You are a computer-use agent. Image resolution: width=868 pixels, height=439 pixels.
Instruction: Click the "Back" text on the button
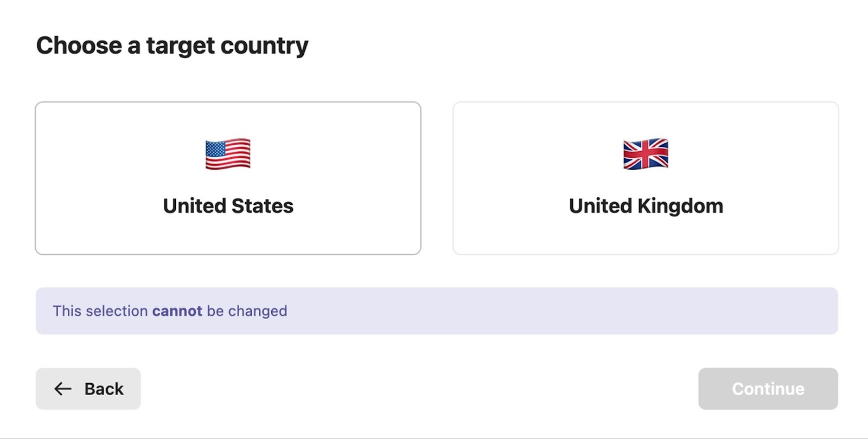[x=104, y=389]
